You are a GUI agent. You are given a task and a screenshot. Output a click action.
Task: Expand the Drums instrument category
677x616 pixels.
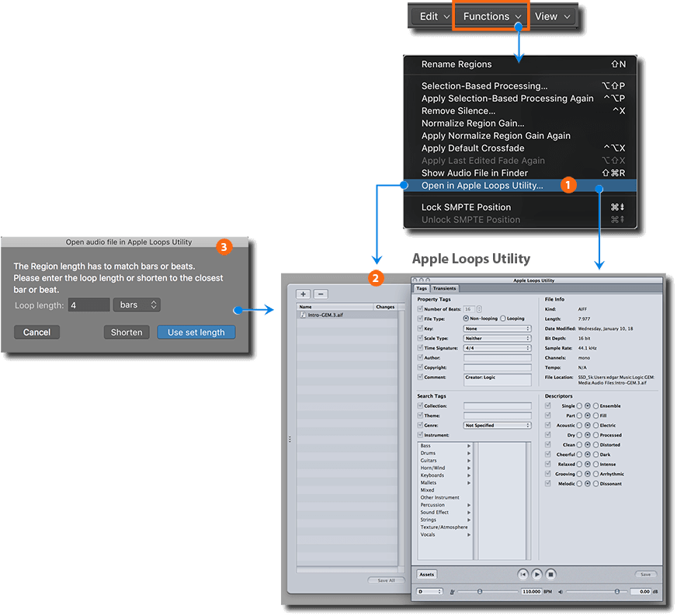(470, 454)
